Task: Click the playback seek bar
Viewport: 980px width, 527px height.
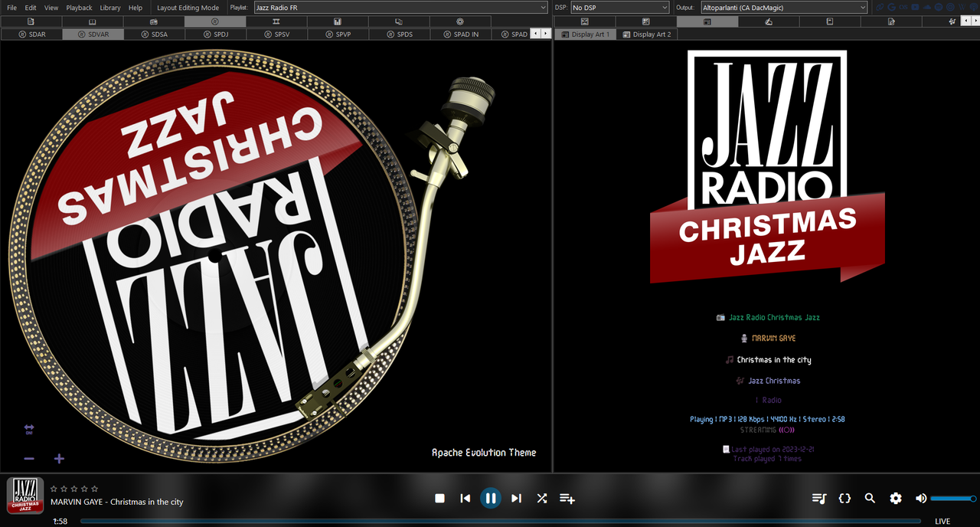Action: pos(501,521)
